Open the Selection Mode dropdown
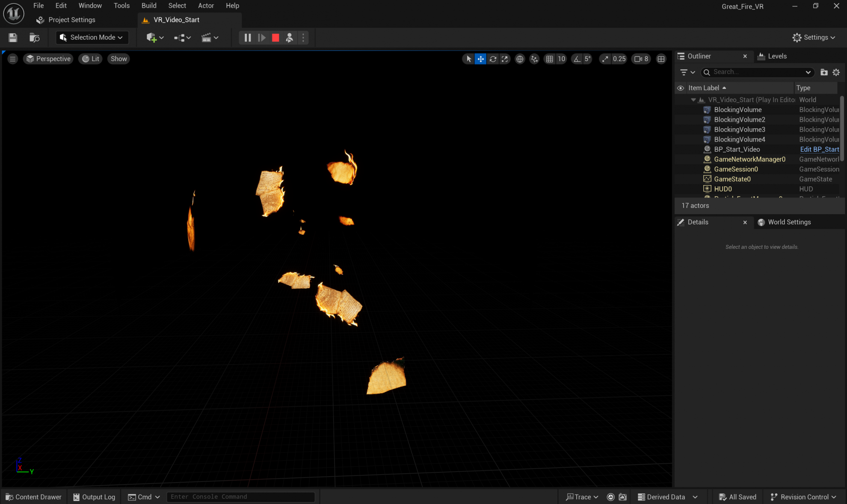This screenshot has width=847, height=504. 92,38
